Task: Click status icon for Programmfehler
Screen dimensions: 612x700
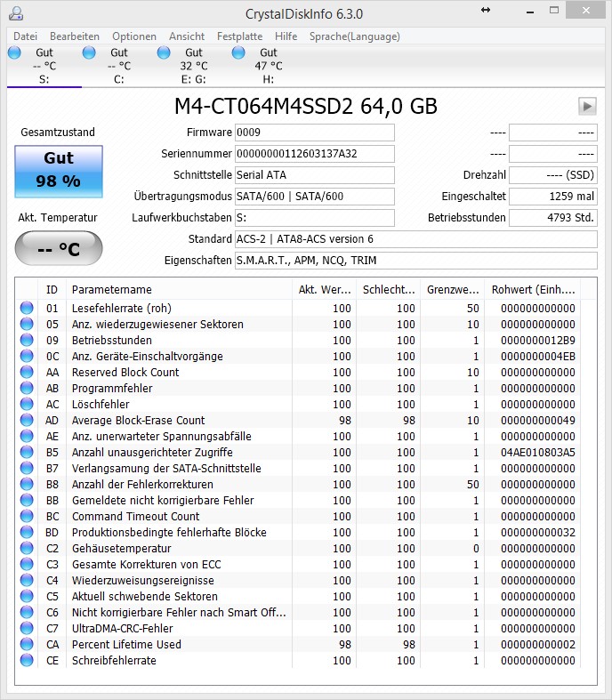Action: (x=27, y=389)
